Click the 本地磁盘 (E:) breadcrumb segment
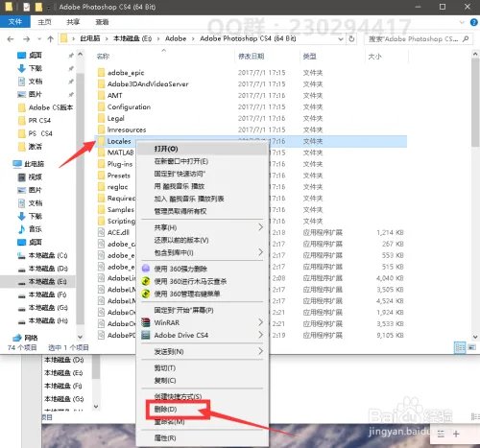The width and height of the screenshot is (480, 448). point(132,38)
